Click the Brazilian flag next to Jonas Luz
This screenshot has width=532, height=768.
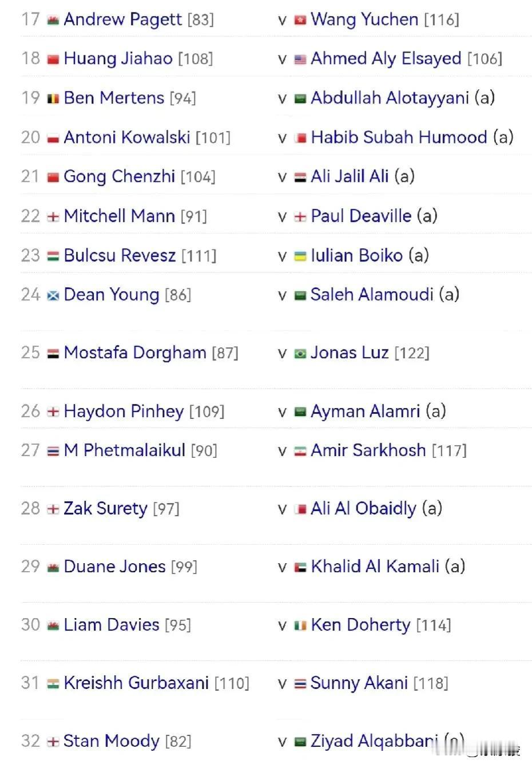[x=300, y=354]
